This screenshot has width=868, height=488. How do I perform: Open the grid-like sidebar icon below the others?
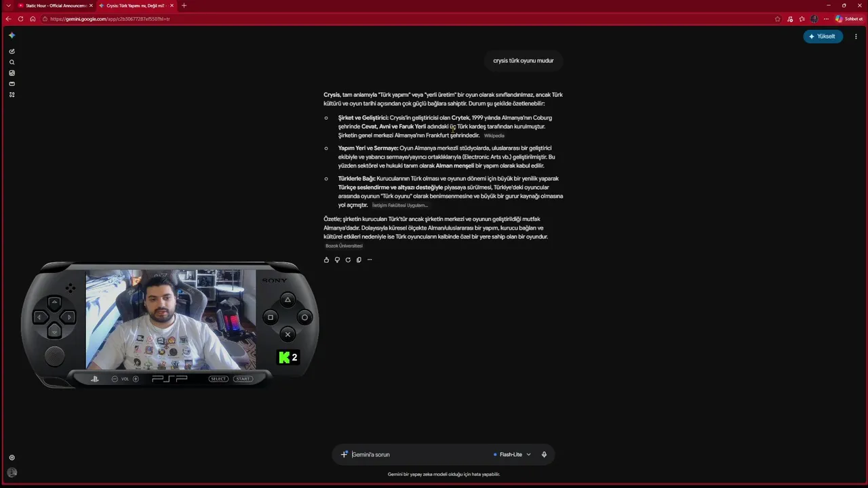pyautogui.click(x=12, y=95)
